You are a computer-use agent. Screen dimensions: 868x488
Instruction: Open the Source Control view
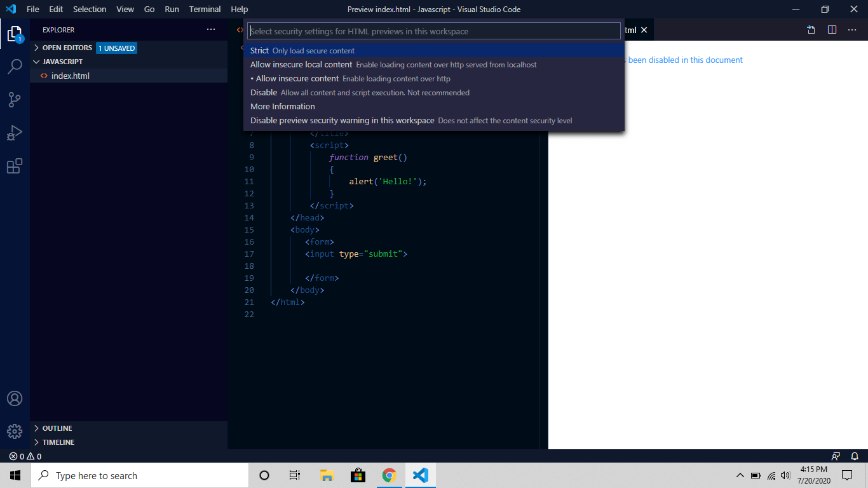(15, 100)
